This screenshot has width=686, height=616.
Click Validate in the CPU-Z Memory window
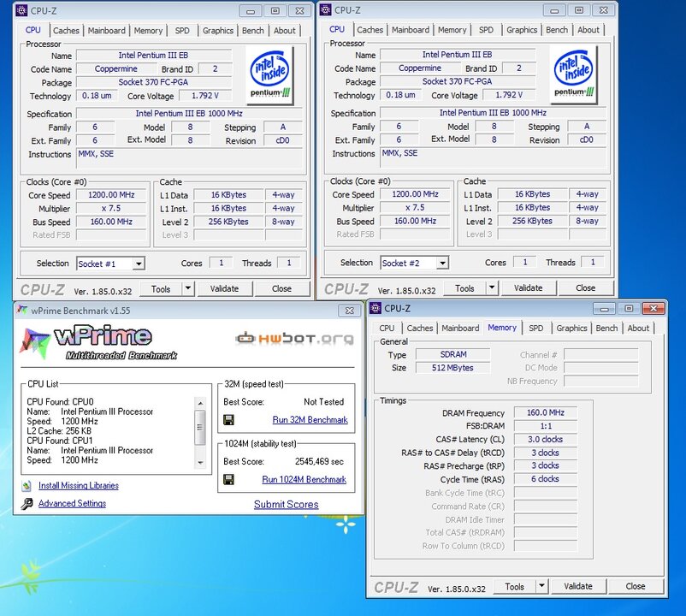(x=578, y=586)
